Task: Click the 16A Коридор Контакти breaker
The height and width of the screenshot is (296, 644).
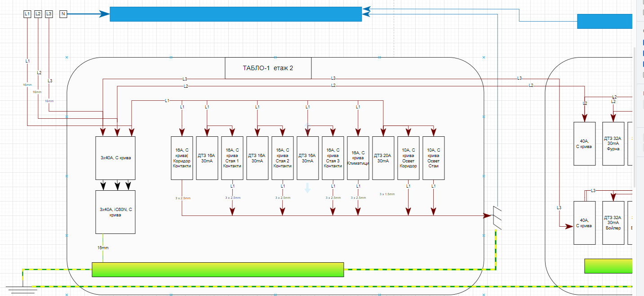Action: (x=182, y=158)
